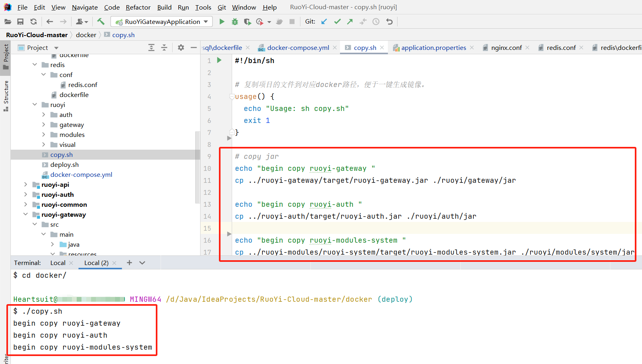Image resolution: width=642 pixels, height=364 pixels.
Task: Click RuoYi-Cloud-master breadcrumb
Action: 37,35
